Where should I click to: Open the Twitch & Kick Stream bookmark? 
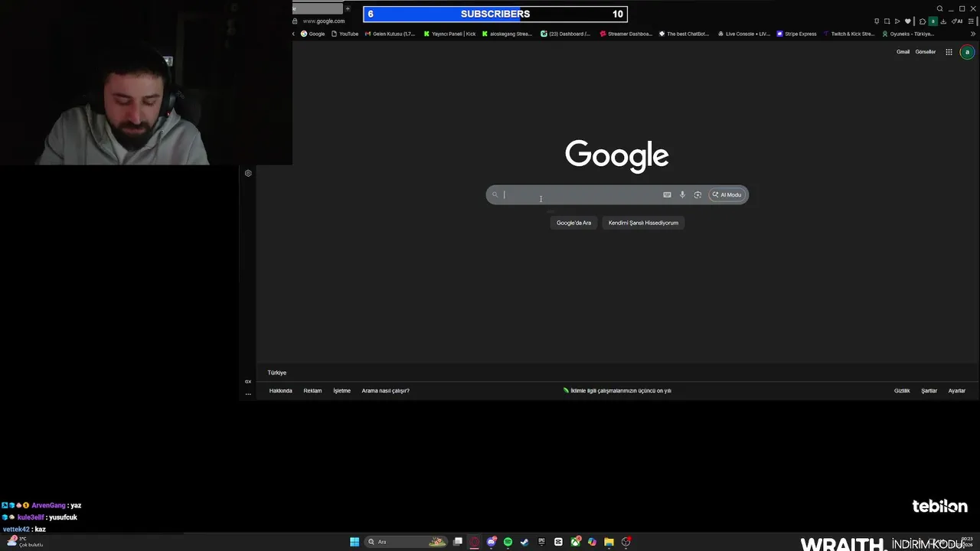pos(849,34)
